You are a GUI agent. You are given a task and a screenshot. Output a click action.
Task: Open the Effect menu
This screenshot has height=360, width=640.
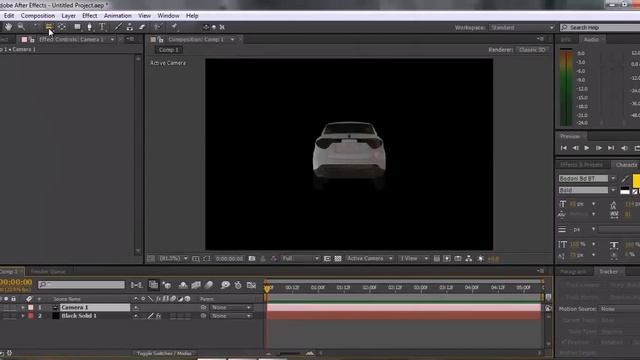pos(89,16)
